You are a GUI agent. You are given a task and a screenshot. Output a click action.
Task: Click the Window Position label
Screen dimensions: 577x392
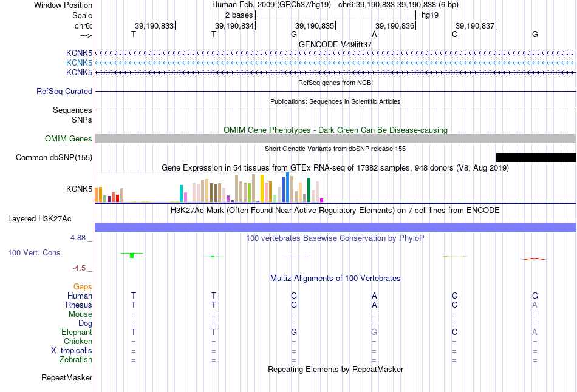[63, 5]
